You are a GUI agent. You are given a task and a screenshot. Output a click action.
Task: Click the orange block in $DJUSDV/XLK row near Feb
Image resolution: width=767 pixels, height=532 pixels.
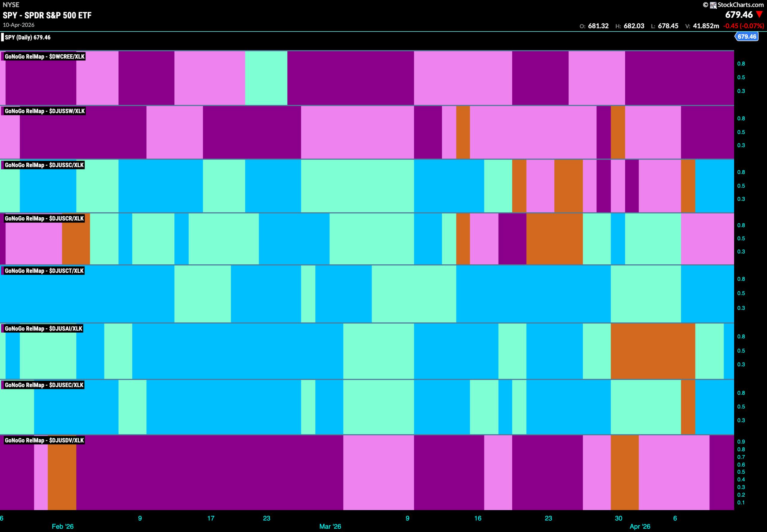point(62,472)
